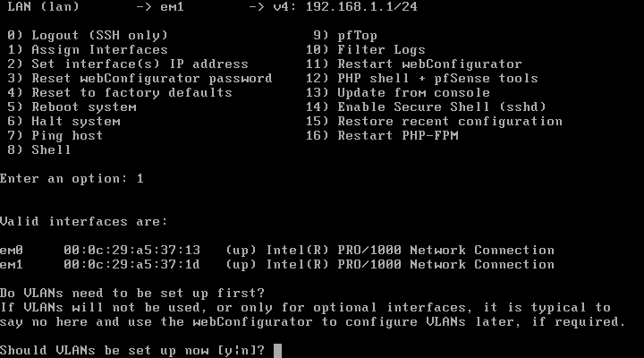Click "Reset webConfigurator password" option
644x358 pixels.
point(150,78)
